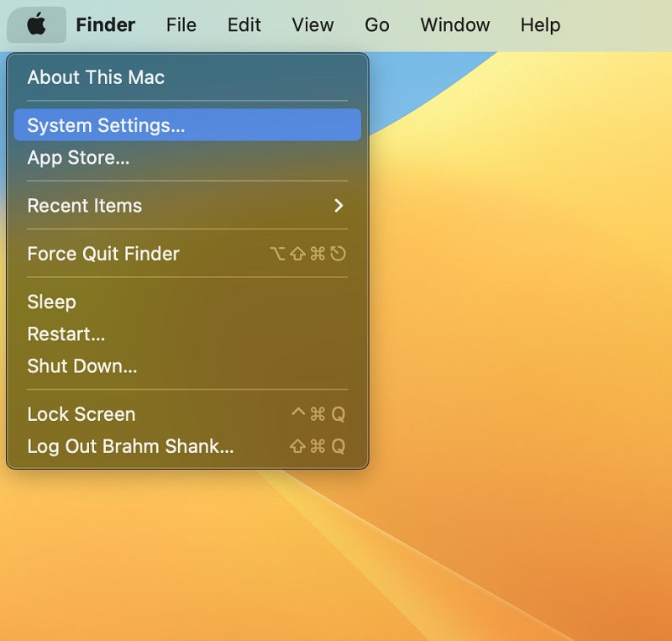Click About This Mac

point(94,77)
